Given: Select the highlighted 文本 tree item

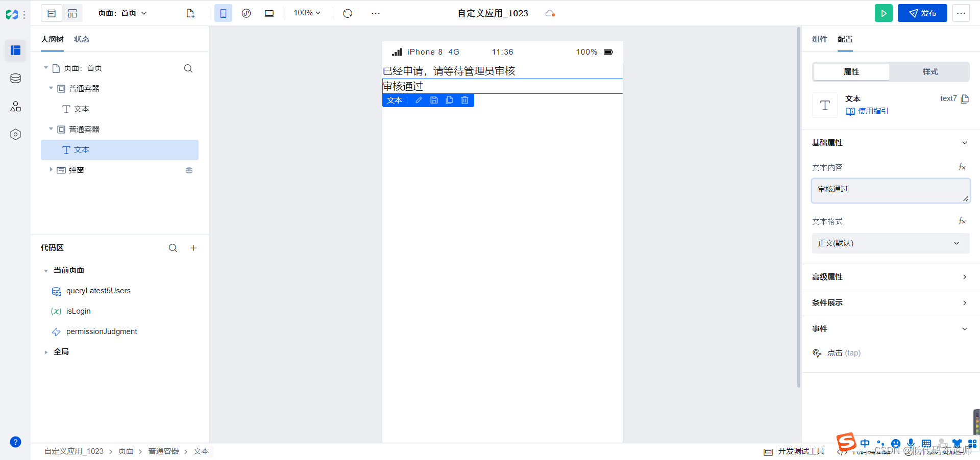Looking at the screenshot, I should [119, 150].
